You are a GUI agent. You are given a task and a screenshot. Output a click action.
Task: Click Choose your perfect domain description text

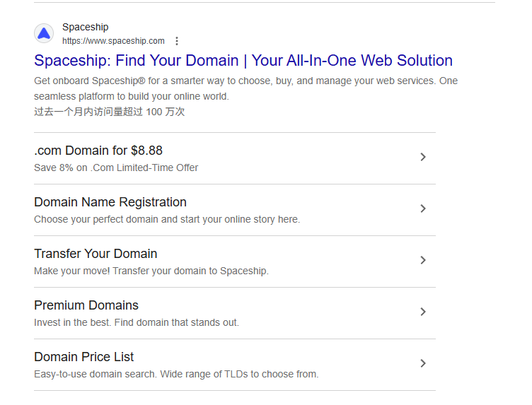point(167,219)
